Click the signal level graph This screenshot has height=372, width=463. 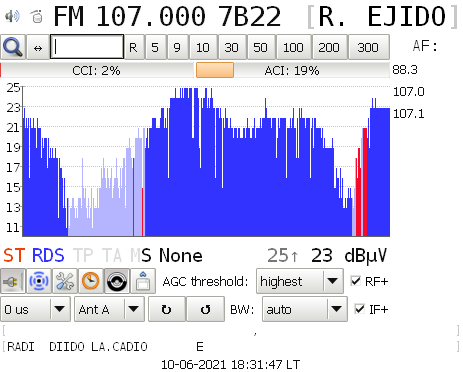click(206, 162)
